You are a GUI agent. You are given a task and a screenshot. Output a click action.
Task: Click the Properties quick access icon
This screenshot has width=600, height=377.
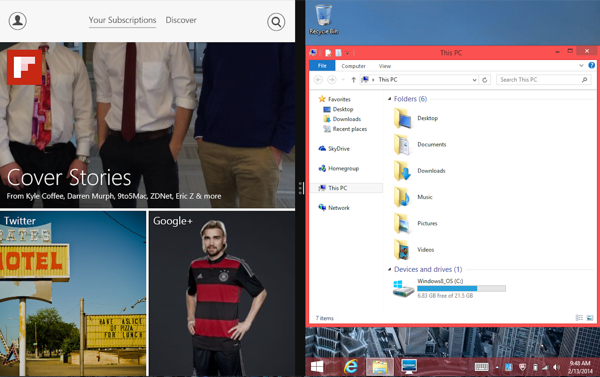(x=328, y=53)
